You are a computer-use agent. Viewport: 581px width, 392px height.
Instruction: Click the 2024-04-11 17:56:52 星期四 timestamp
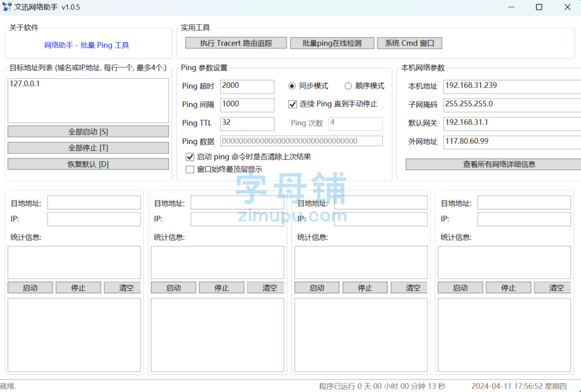[x=519, y=386]
